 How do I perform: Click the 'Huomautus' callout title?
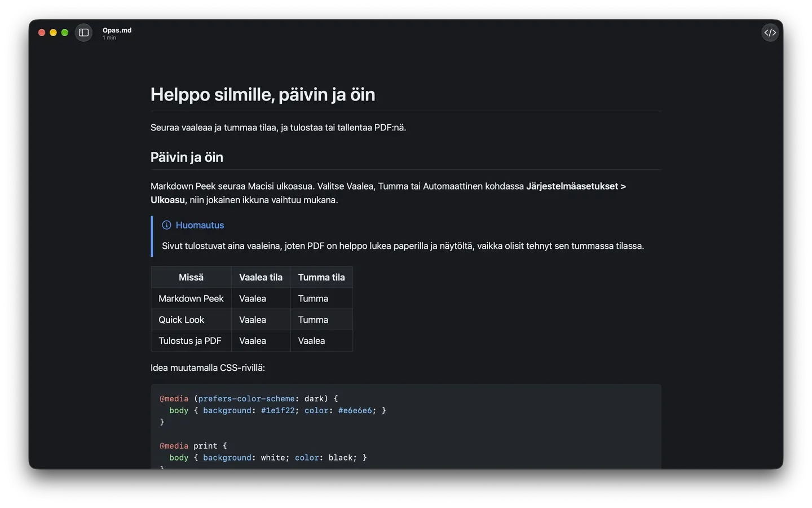pyautogui.click(x=200, y=225)
